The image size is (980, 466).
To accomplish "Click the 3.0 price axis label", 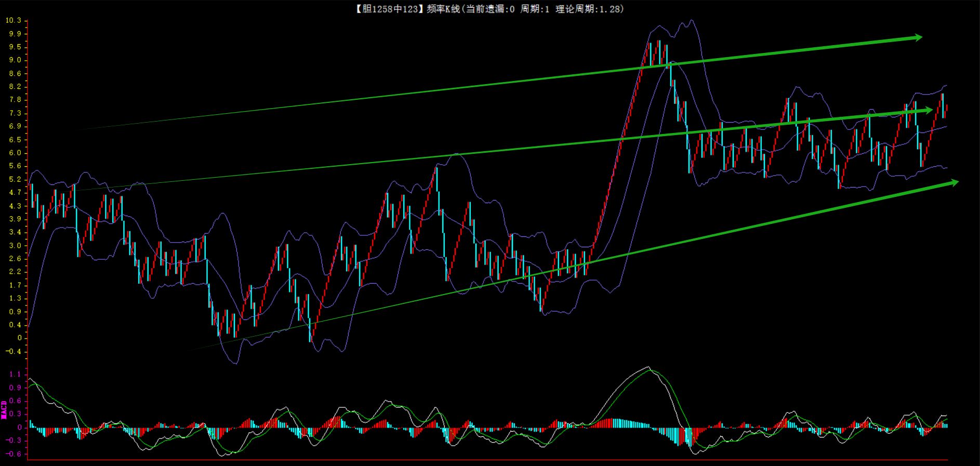I will (15, 245).
